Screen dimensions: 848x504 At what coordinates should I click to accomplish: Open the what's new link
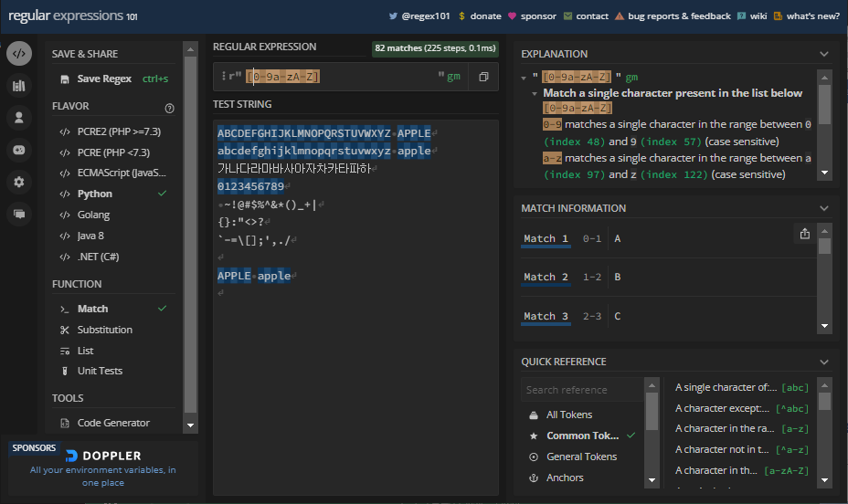coord(806,16)
